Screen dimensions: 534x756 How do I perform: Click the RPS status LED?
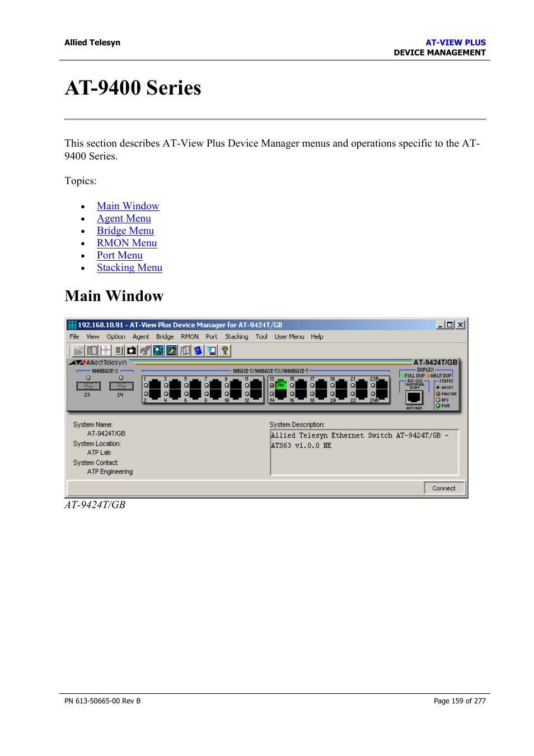[x=438, y=400]
